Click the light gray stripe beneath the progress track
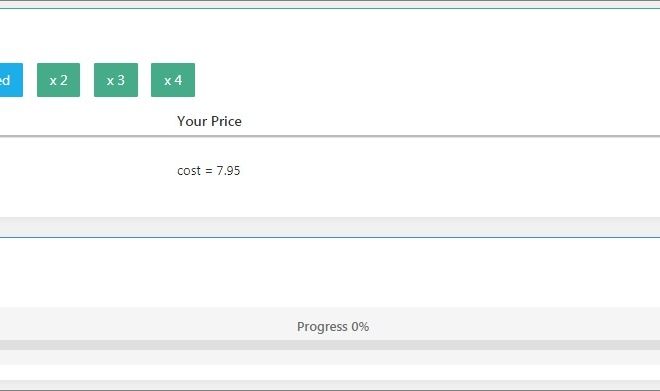This screenshot has height=391, width=660. pyautogui.click(x=330, y=357)
